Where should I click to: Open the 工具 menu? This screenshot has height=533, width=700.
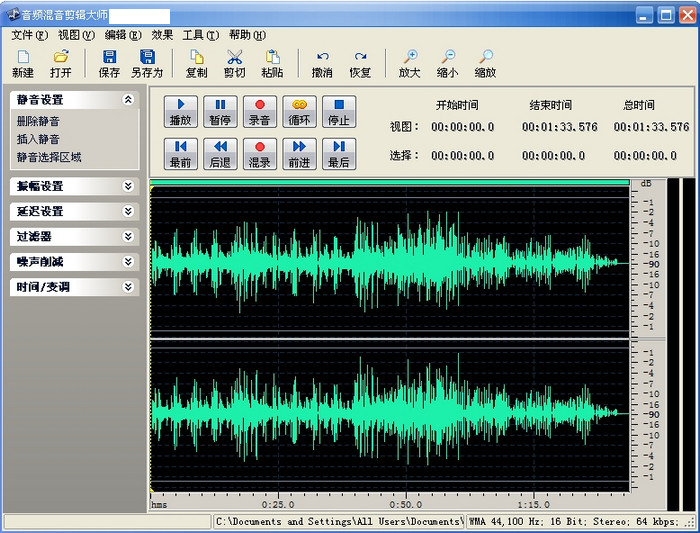[x=199, y=35]
